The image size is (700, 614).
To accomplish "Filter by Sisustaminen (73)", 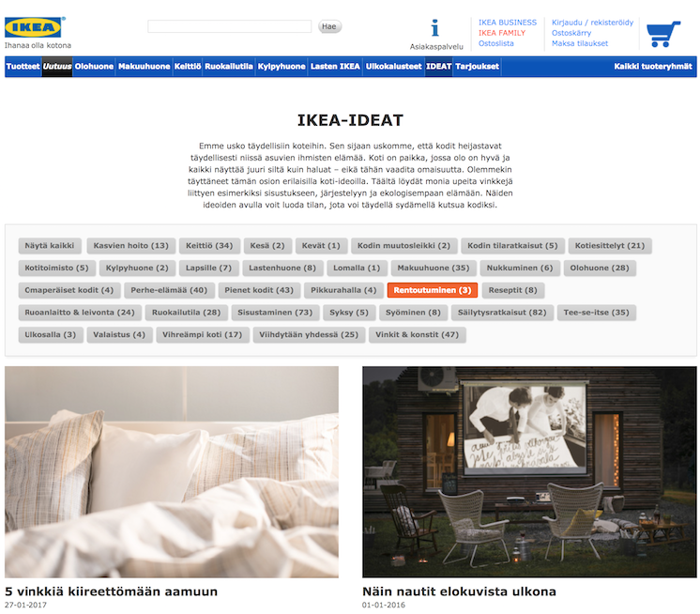I will click(275, 313).
